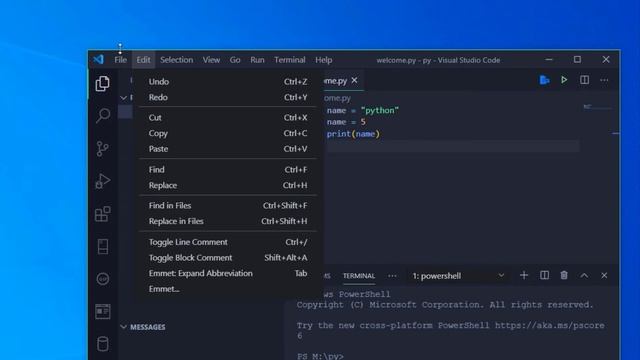Screen dimensions: 640x360
Task: Choose Redo from Edit menu
Action: click(228, 97)
